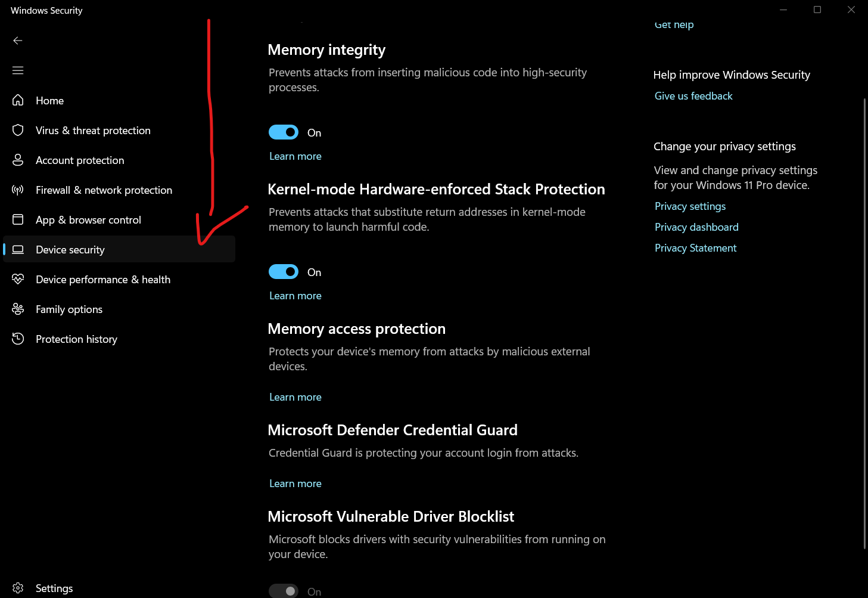Click Learn more under Stack Protection

click(x=295, y=296)
